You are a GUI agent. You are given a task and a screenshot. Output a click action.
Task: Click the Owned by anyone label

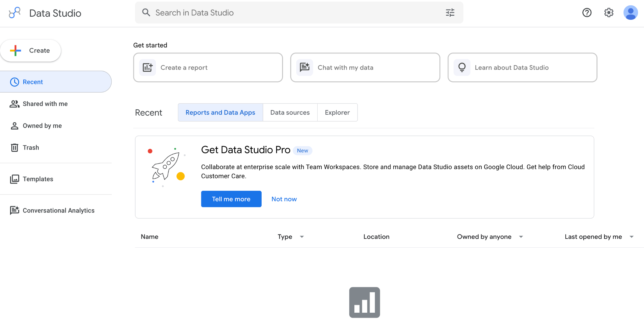tap(484, 237)
